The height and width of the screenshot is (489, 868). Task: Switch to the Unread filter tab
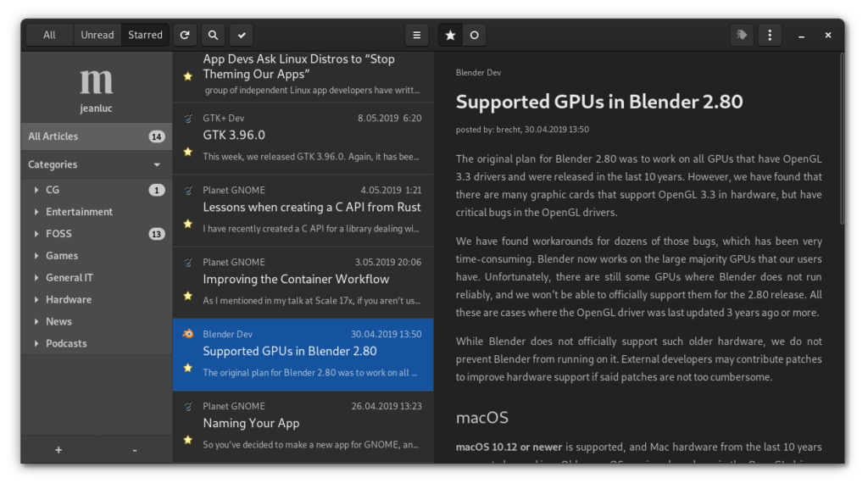click(97, 34)
